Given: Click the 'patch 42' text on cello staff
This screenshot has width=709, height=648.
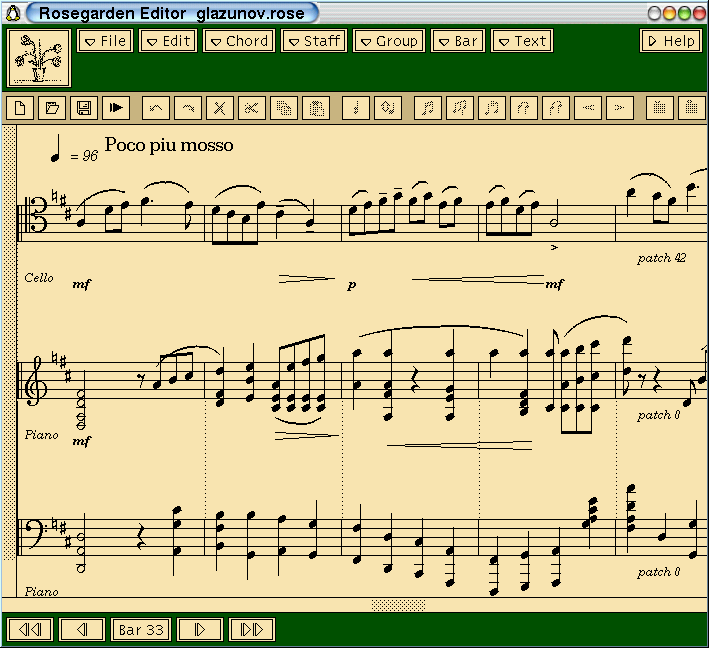Looking at the screenshot, I should (x=662, y=258).
